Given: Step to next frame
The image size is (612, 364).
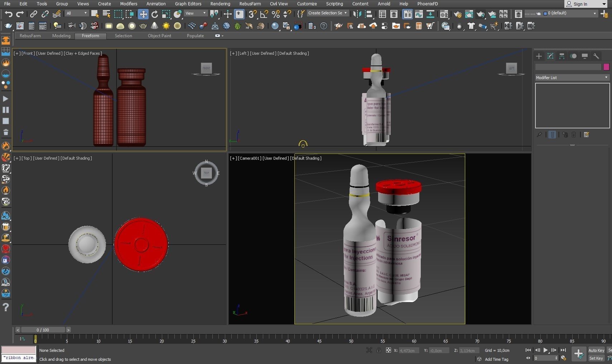Looking at the screenshot, I should [554, 350].
